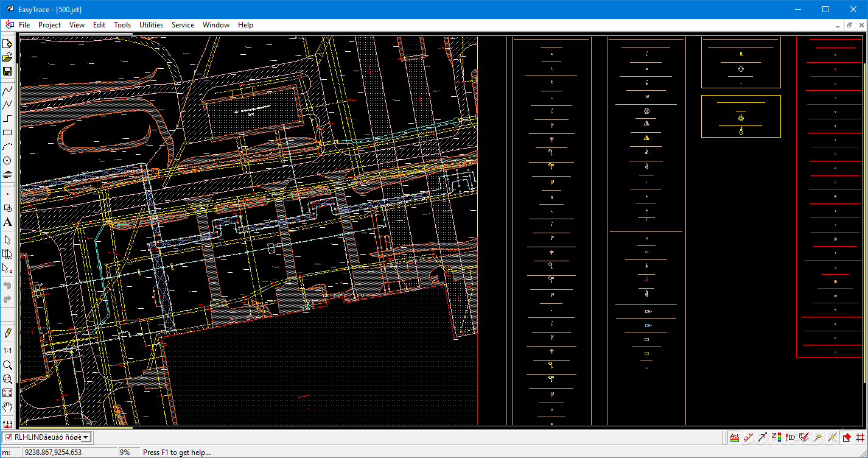Toggle the second yellow node snap icon
The width and height of the screenshot is (868, 458).
[833, 437]
